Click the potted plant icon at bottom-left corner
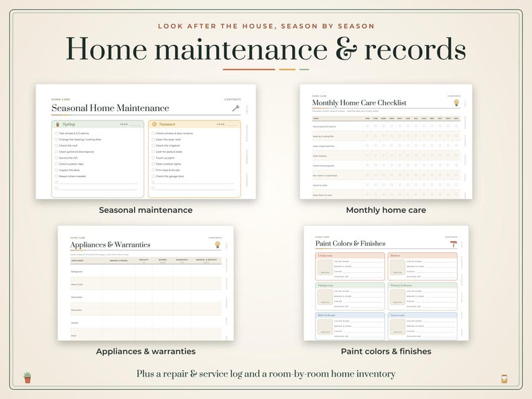 tap(27, 378)
